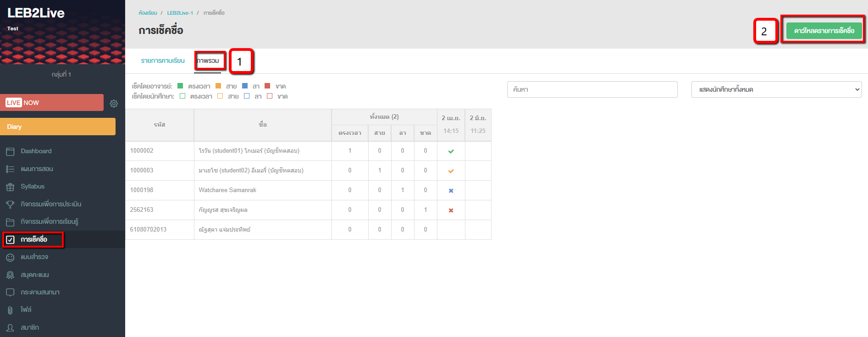
Task: Click the paperclip icon for ไฟล์
Action: (10, 310)
